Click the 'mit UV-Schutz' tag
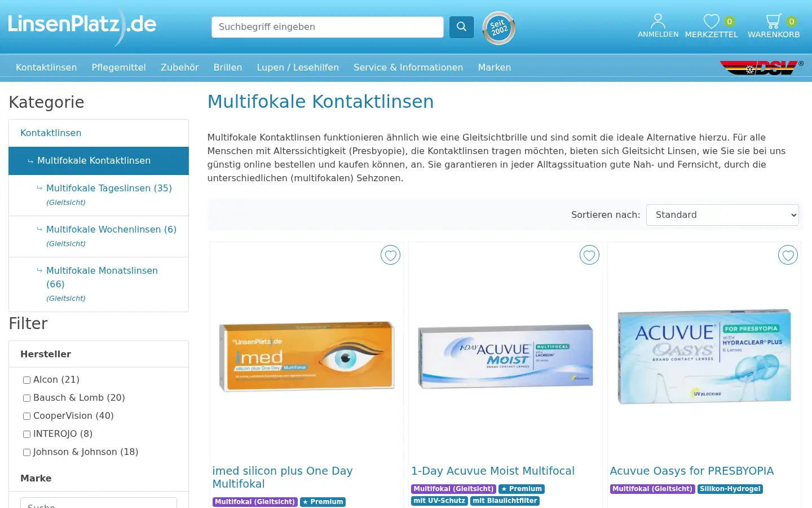The height and width of the screenshot is (508, 812). [x=439, y=501]
